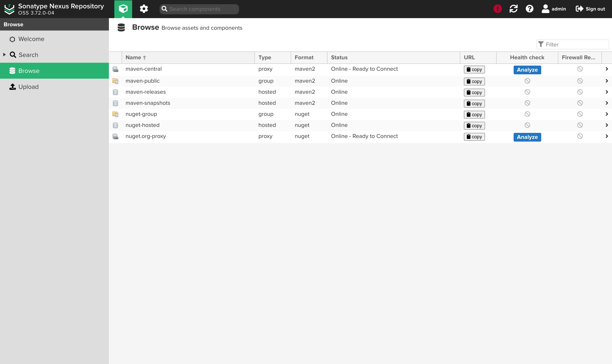
Task: Click maven-public group folder icon
Action: pyautogui.click(x=115, y=81)
